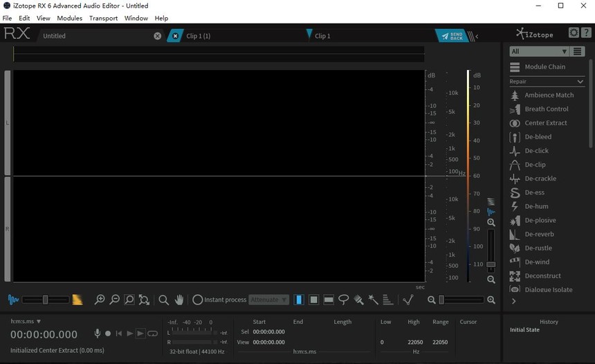Select Initial State in History
The width and height of the screenshot is (595, 364).
[524, 330]
